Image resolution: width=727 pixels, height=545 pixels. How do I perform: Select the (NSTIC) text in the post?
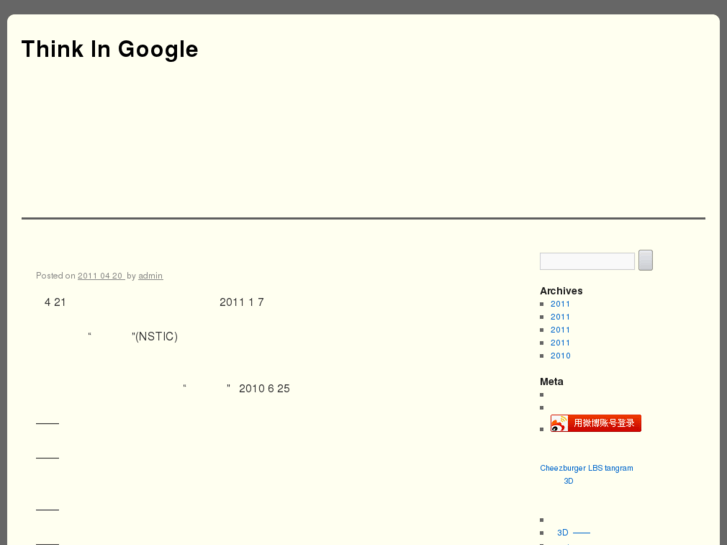(157, 336)
